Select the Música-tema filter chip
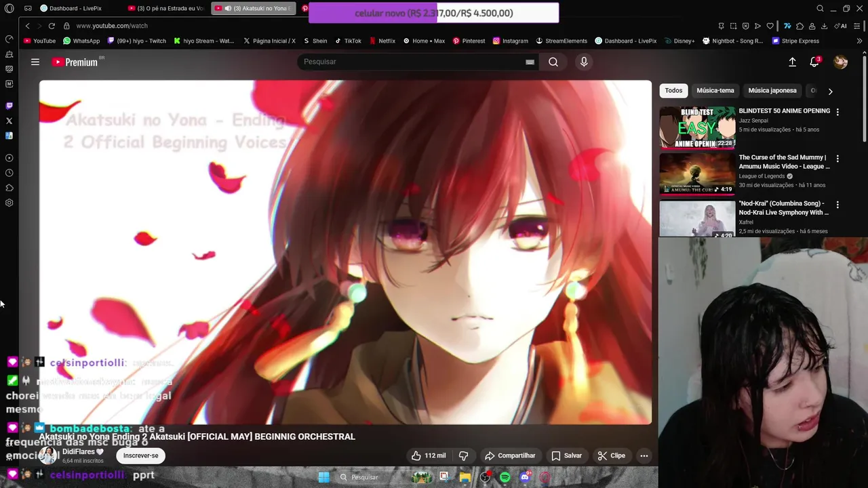 click(x=715, y=90)
